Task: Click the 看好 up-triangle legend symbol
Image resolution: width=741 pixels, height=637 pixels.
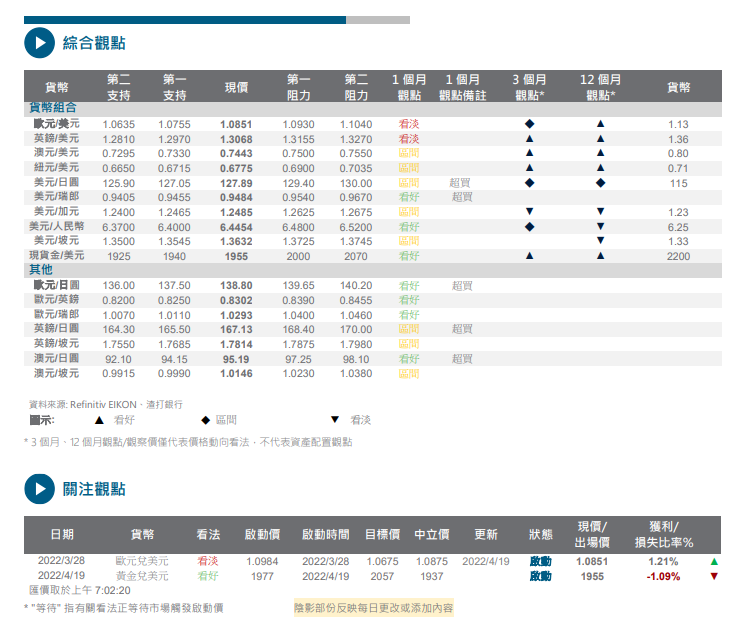Action: pyautogui.click(x=99, y=420)
